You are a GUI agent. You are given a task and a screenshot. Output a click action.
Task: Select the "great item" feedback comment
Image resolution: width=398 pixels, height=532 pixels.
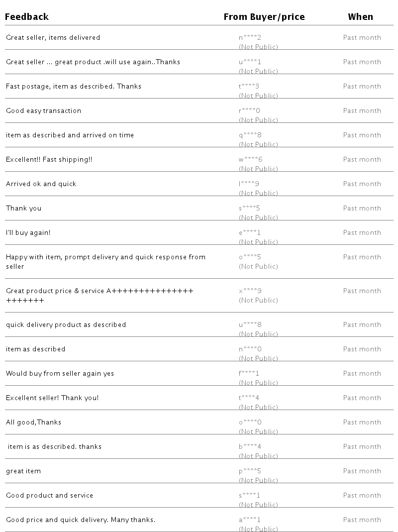point(23,471)
